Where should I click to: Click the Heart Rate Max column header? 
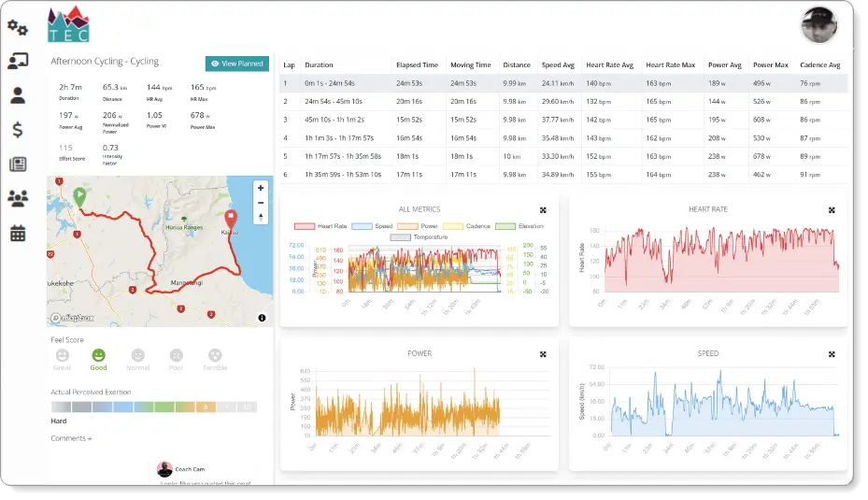pos(670,65)
